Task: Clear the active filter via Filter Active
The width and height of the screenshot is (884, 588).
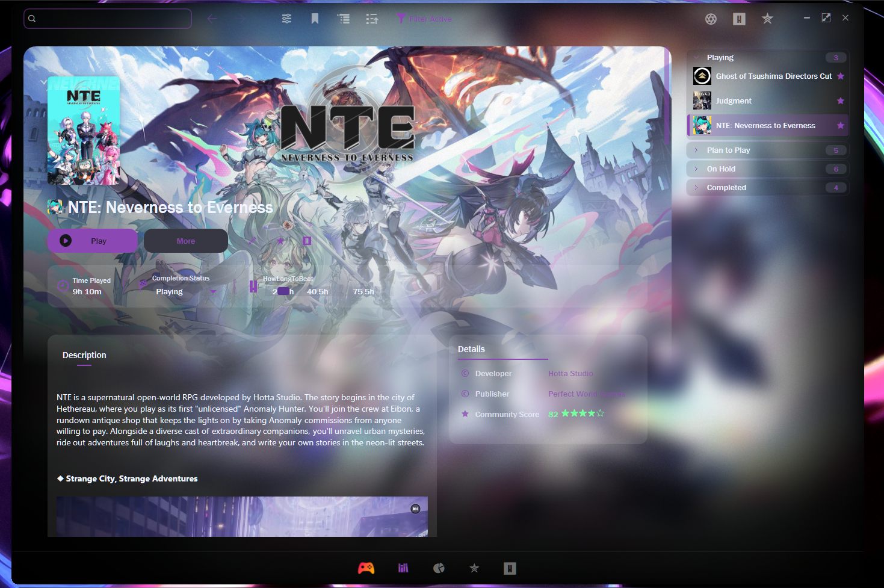Action: click(x=424, y=19)
